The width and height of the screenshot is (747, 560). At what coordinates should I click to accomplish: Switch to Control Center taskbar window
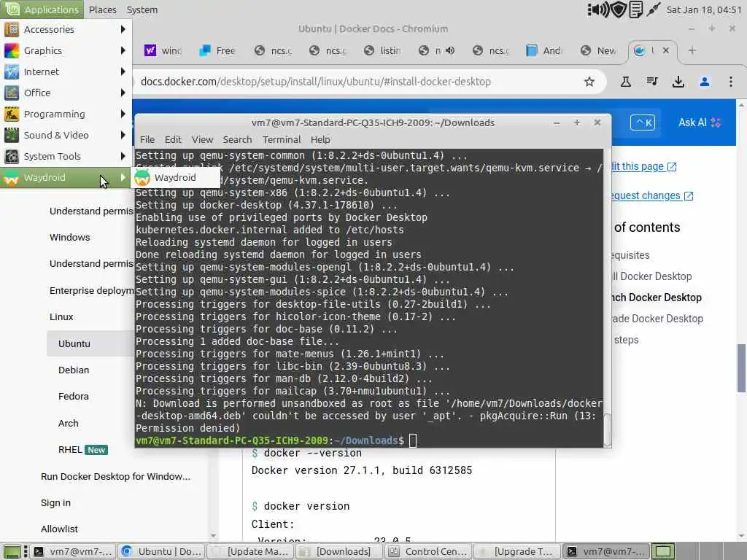point(427,551)
